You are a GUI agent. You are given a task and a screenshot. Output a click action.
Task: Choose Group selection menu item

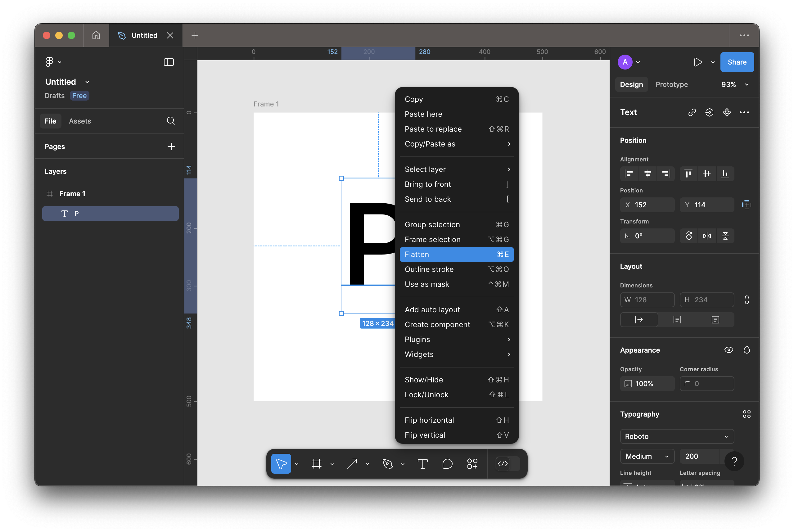(457, 225)
